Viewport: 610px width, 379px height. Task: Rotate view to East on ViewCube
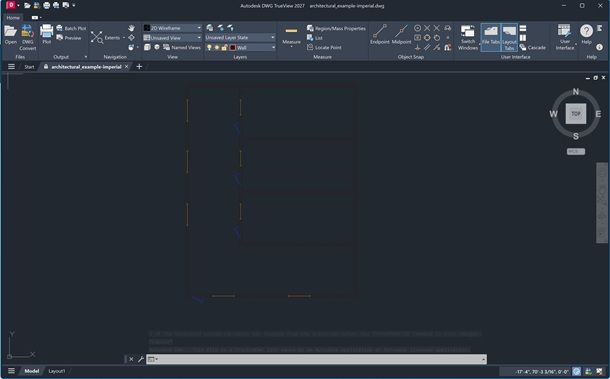pos(598,114)
